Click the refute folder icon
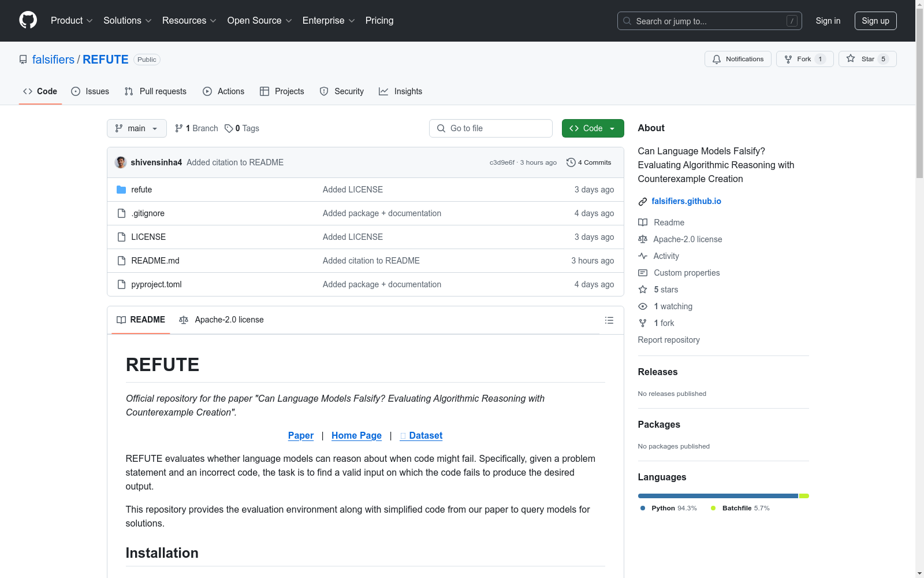This screenshot has width=924, height=578. pos(121,190)
